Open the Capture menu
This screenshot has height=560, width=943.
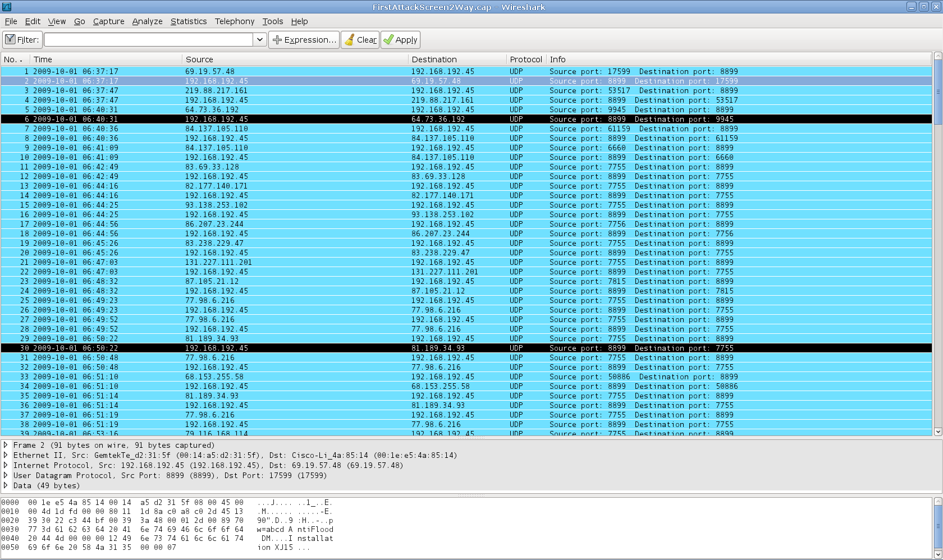tap(108, 21)
